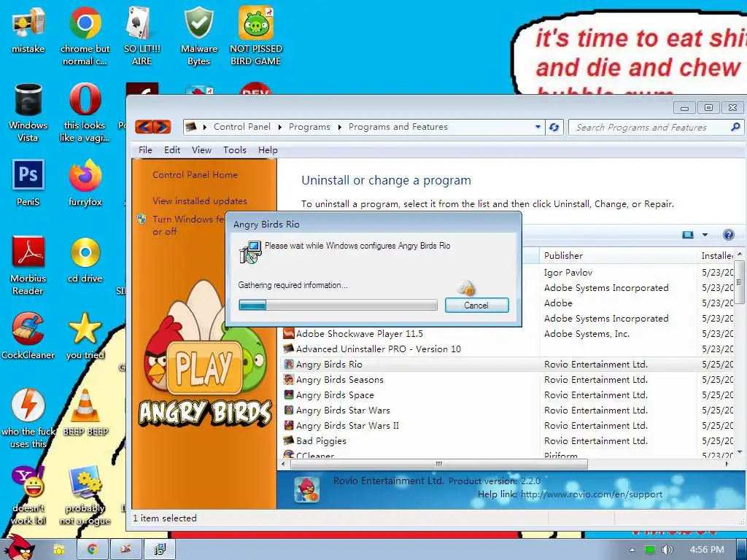Click the Programs and Features breadcrumb

[x=398, y=127]
